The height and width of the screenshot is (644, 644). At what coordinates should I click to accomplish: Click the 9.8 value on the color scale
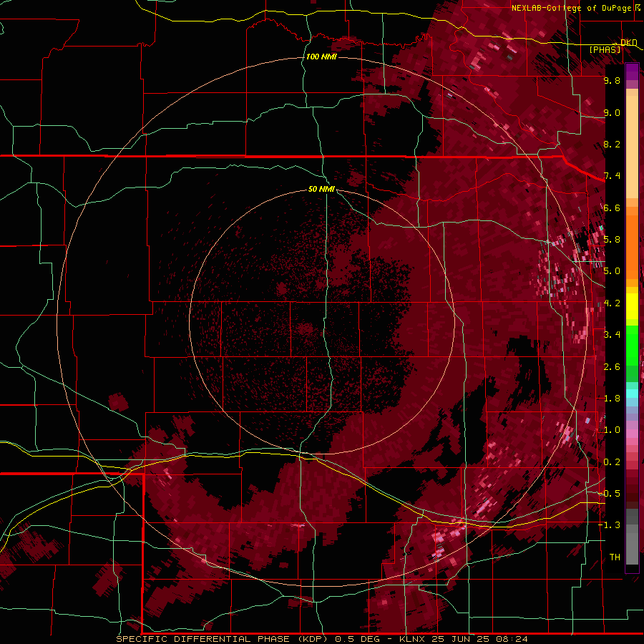(612, 80)
